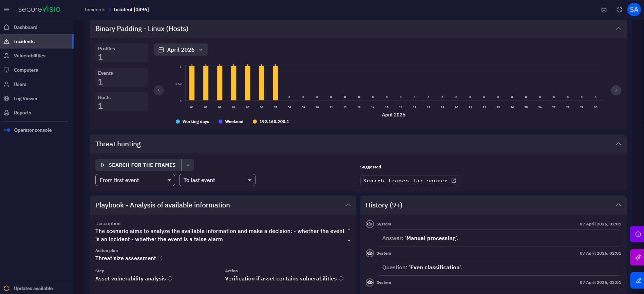
Task: Go to Log Viewer in sidebar
Action: [x=26, y=98]
